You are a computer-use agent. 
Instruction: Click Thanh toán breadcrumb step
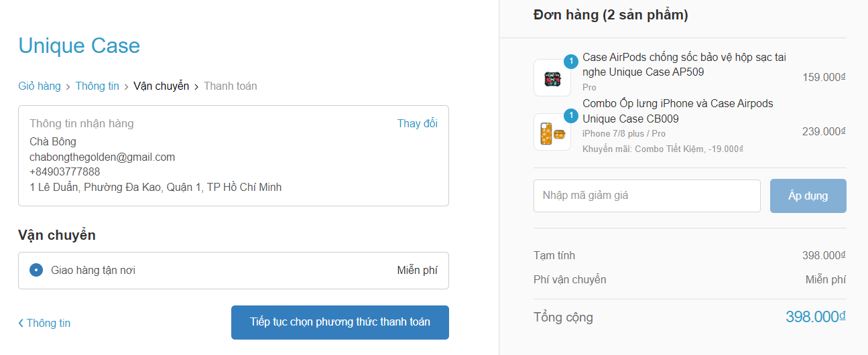231,86
